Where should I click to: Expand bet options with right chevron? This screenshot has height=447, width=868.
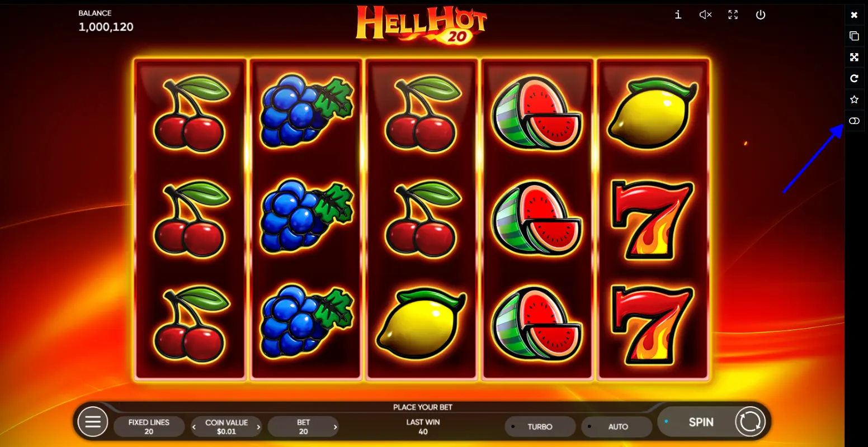tap(335, 427)
